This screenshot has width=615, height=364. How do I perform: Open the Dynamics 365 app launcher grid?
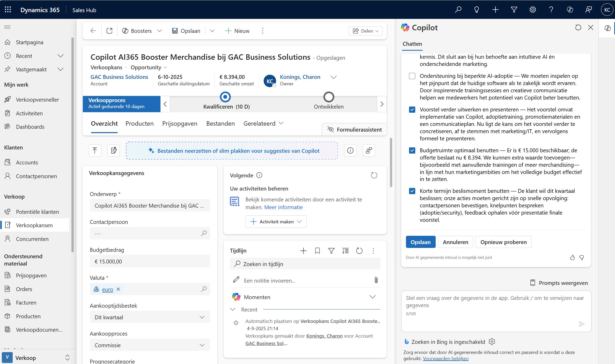pos(8,10)
